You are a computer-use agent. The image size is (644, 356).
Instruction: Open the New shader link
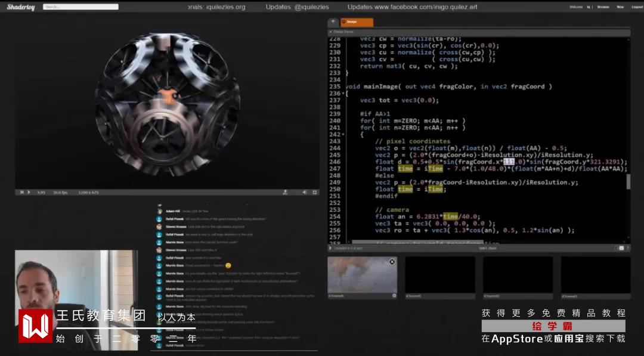coord(620,7)
